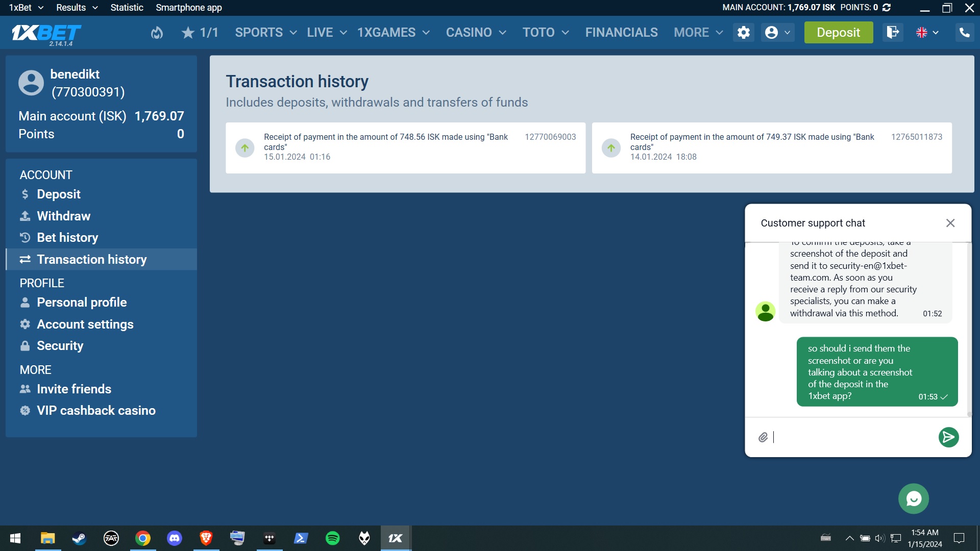The image size is (980, 551).
Task: Send the chat message
Action: 948,437
